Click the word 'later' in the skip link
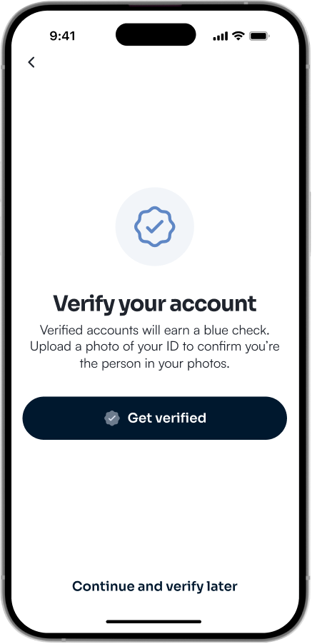The height and width of the screenshot is (644, 312). pyautogui.click(x=223, y=586)
